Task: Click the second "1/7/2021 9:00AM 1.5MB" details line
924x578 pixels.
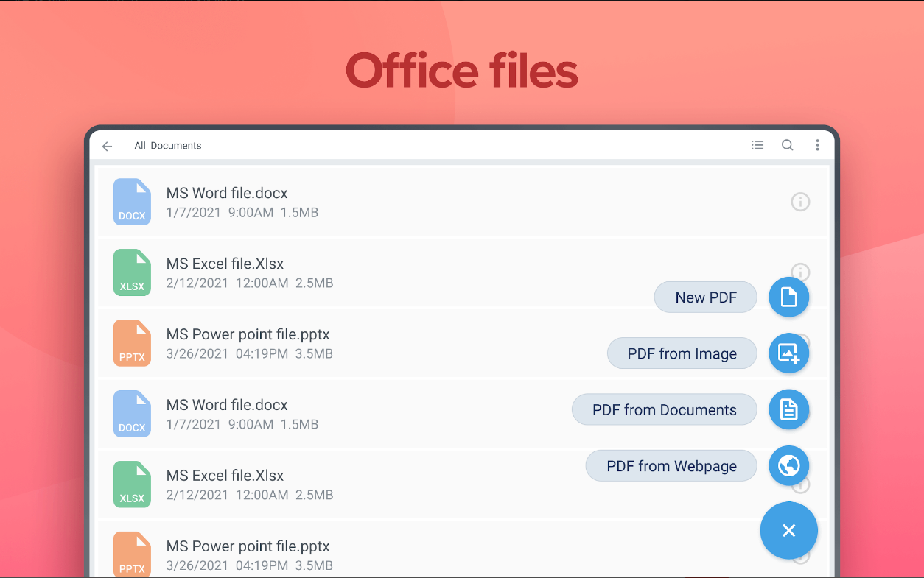Action: [x=242, y=425]
